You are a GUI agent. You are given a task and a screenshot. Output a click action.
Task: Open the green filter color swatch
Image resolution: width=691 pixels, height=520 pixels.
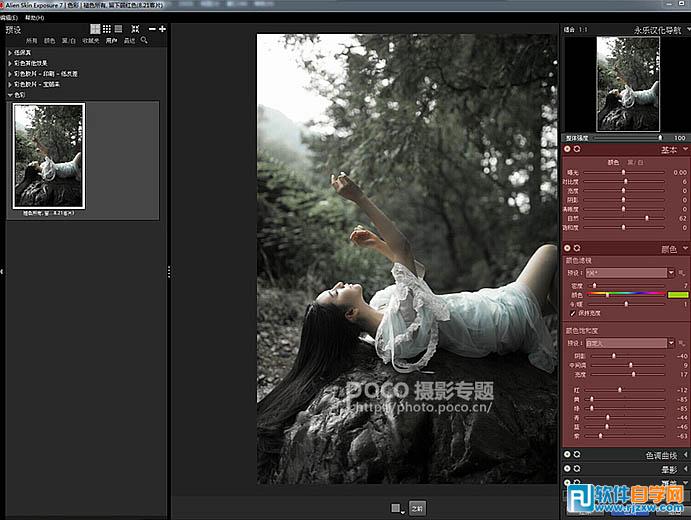click(x=678, y=295)
